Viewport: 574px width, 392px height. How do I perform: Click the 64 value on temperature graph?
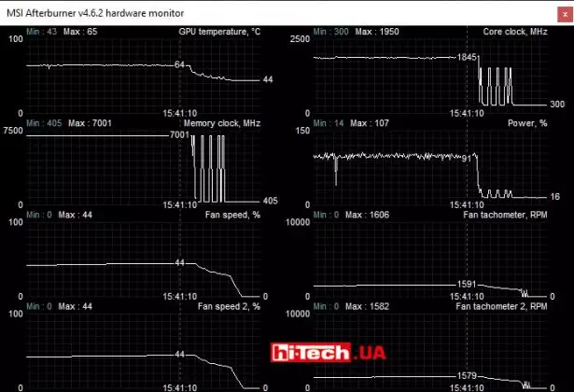click(x=179, y=64)
